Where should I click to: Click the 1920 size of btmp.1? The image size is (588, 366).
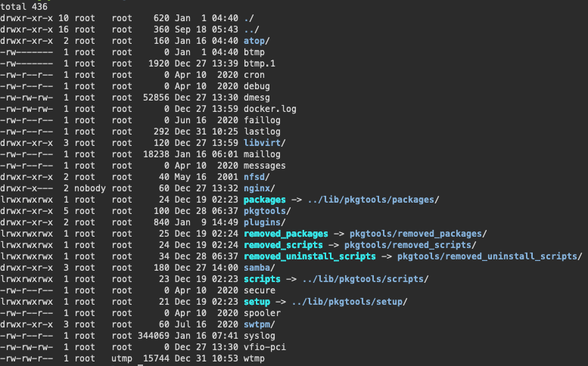159,64
